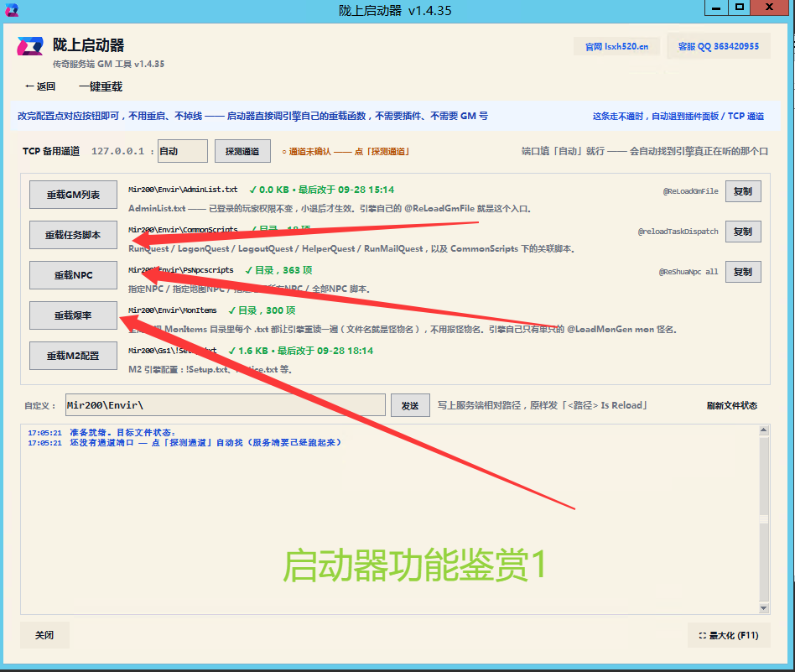Image resolution: width=795 pixels, height=672 pixels.
Task: Click the 发送 button
Action: coord(410,406)
